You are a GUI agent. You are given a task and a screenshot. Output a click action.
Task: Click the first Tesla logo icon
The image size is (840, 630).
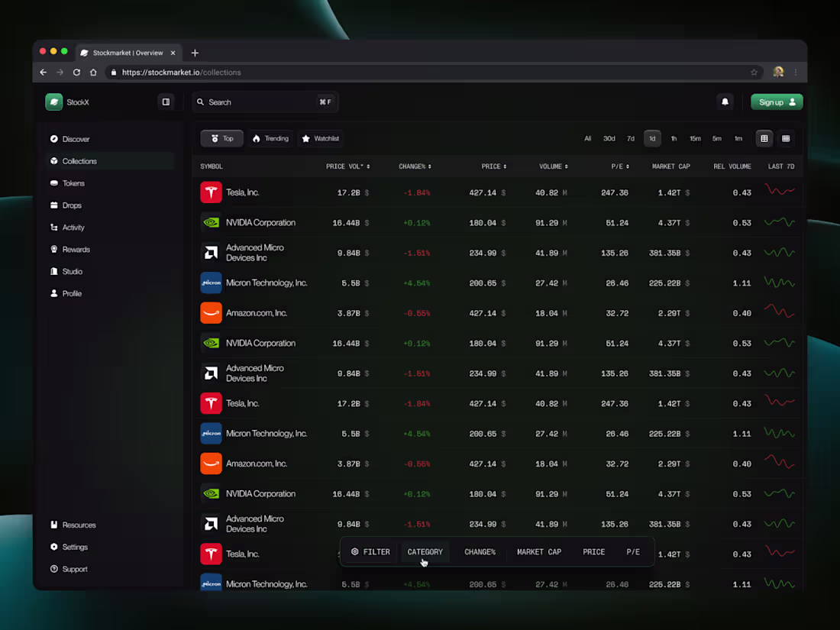(x=211, y=192)
